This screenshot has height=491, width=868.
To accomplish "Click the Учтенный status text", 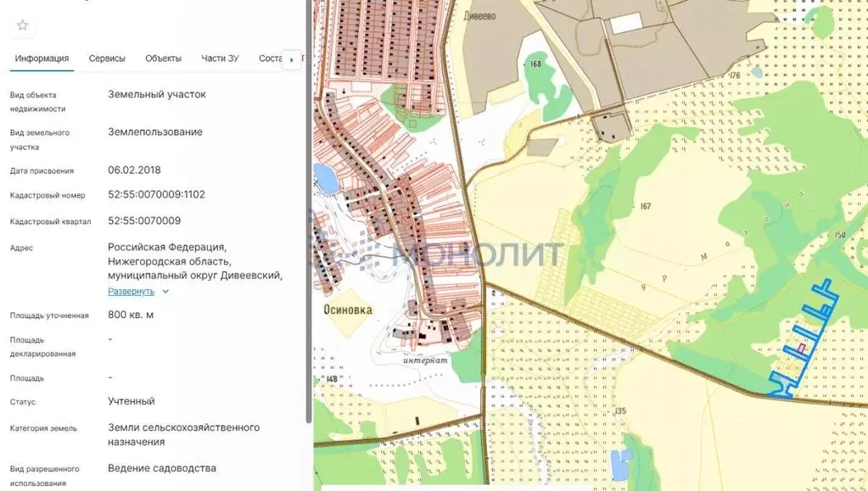I will click(x=132, y=401).
